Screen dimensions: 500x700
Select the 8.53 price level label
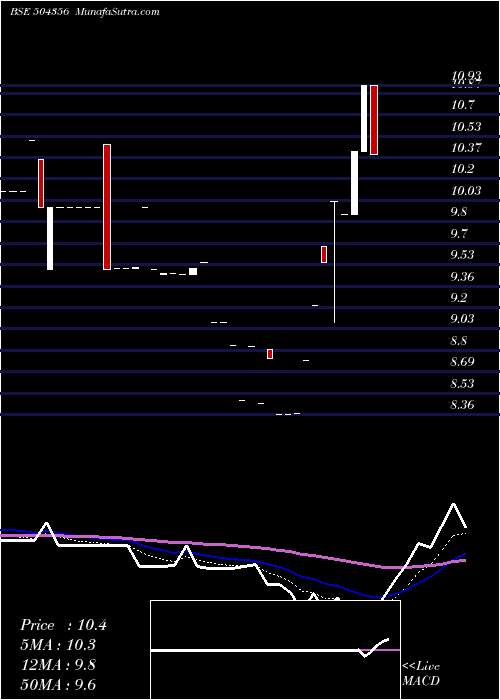462,383
